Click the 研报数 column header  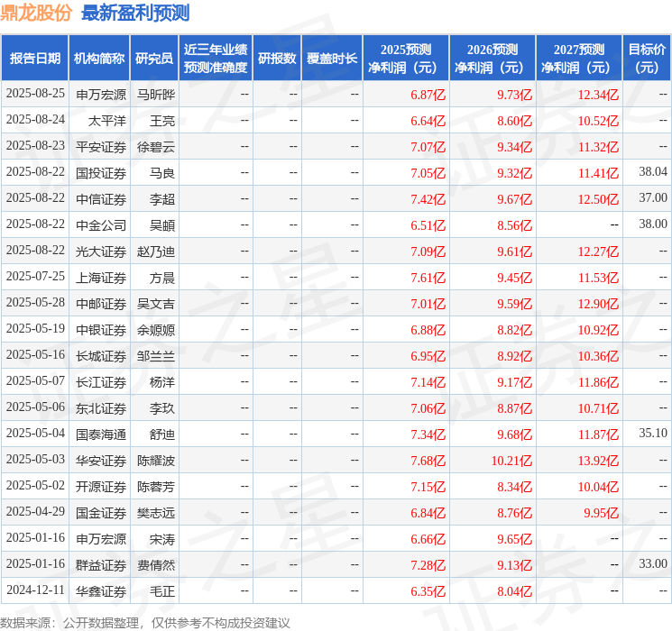pos(277,59)
